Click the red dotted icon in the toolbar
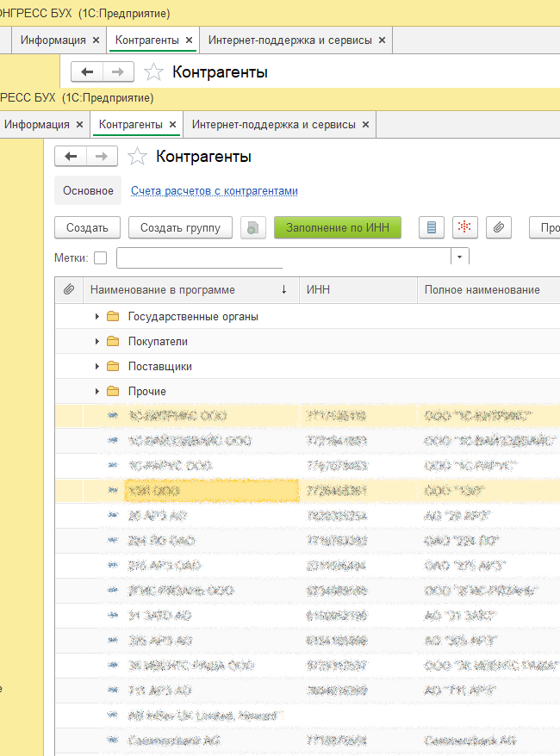 465,227
